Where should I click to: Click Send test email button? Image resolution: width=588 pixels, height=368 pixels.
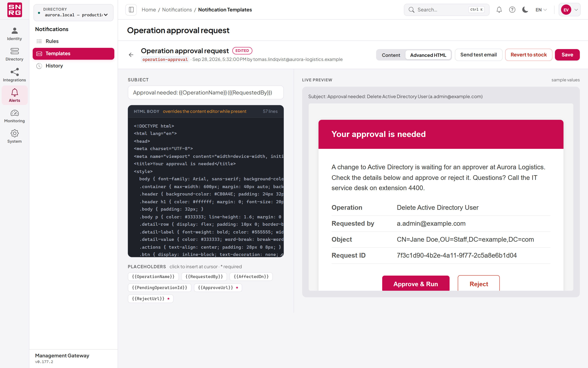[478, 55]
